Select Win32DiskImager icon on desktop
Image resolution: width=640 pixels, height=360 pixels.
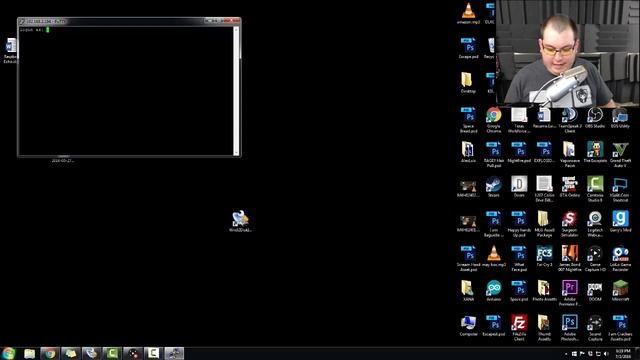(x=240, y=221)
